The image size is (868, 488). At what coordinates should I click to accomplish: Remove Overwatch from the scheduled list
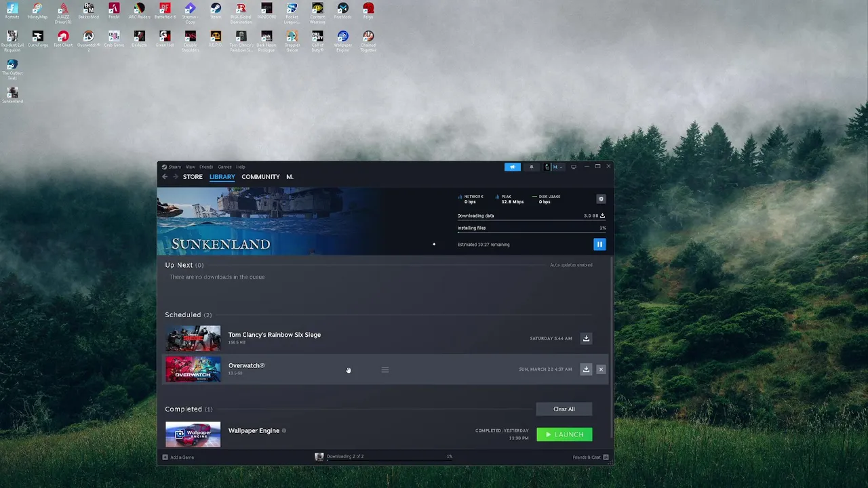coord(601,369)
